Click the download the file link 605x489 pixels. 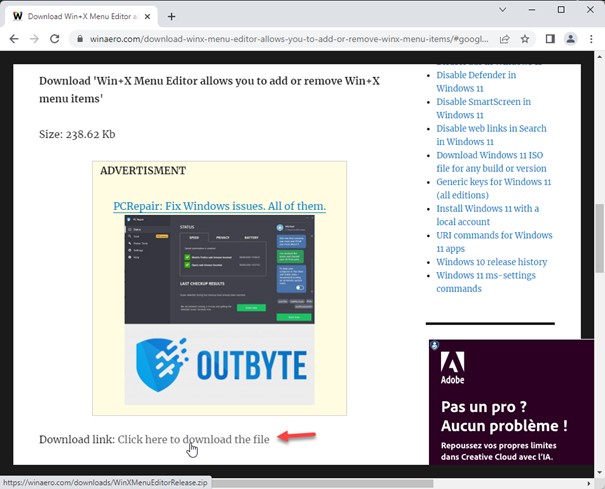193,439
